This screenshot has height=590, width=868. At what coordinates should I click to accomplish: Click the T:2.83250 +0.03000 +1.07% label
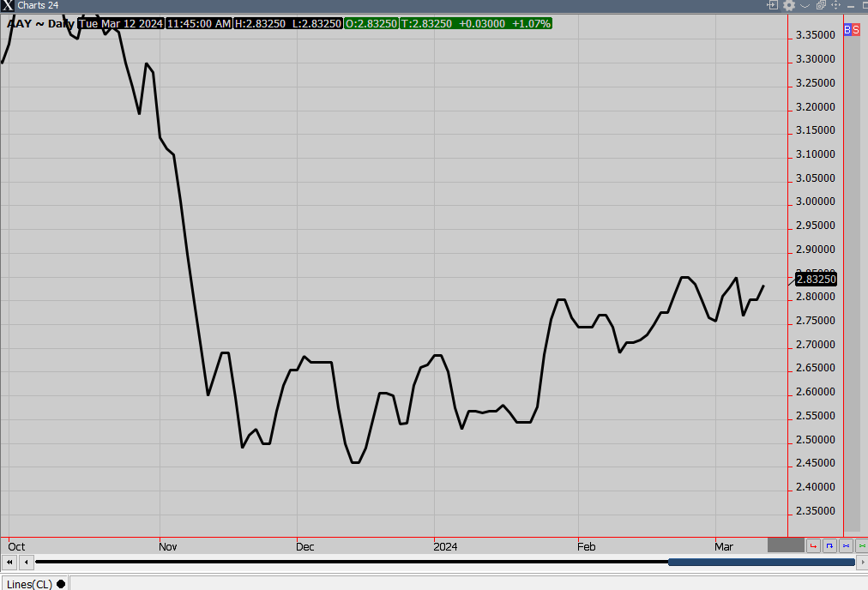(476, 24)
